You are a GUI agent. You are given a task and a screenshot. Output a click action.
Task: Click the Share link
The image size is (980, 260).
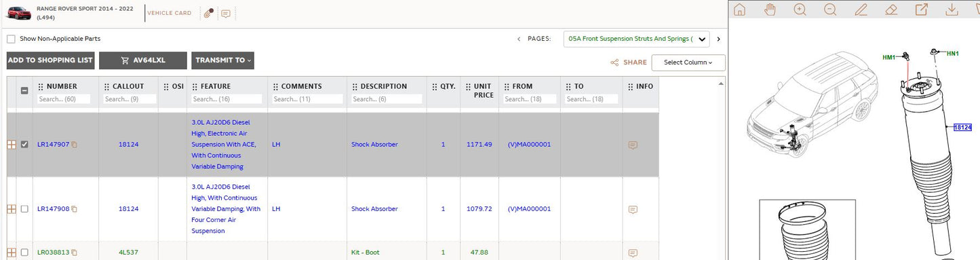pos(629,62)
